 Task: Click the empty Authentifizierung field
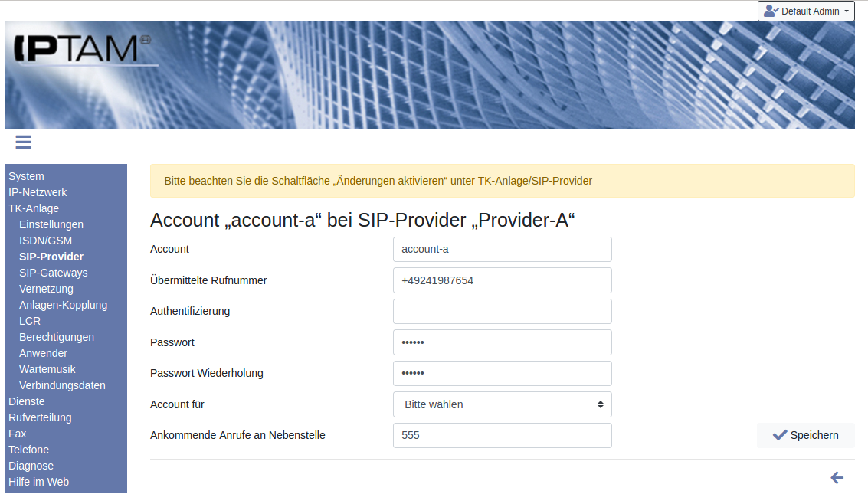pyautogui.click(x=503, y=311)
